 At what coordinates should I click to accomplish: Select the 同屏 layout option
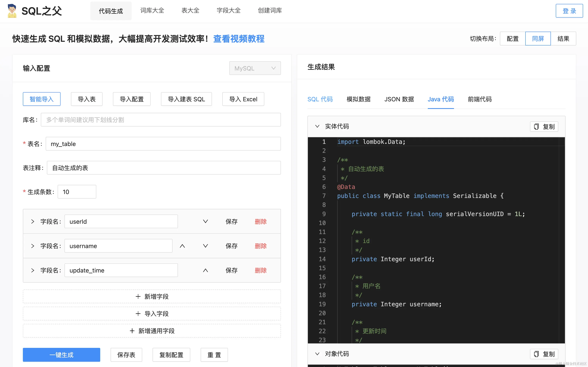[538, 39]
